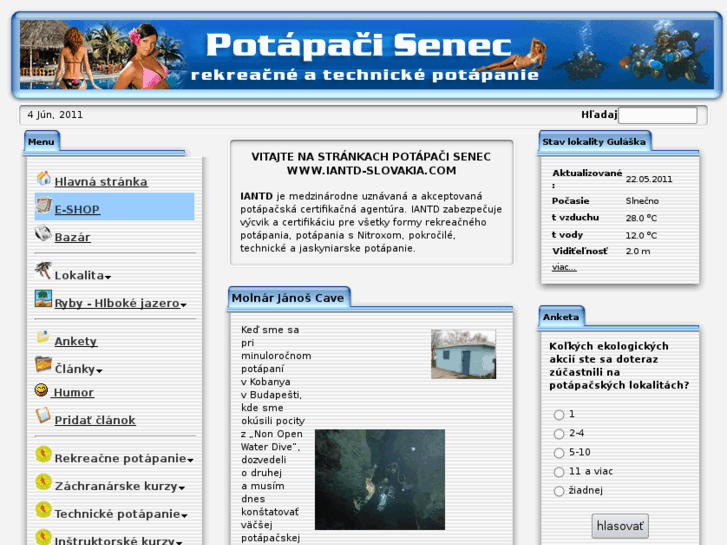Image resolution: width=727 pixels, height=545 pixels.
Task: Click the yellow icon beside Záchranárske kurzy
Action: point(44,481)
